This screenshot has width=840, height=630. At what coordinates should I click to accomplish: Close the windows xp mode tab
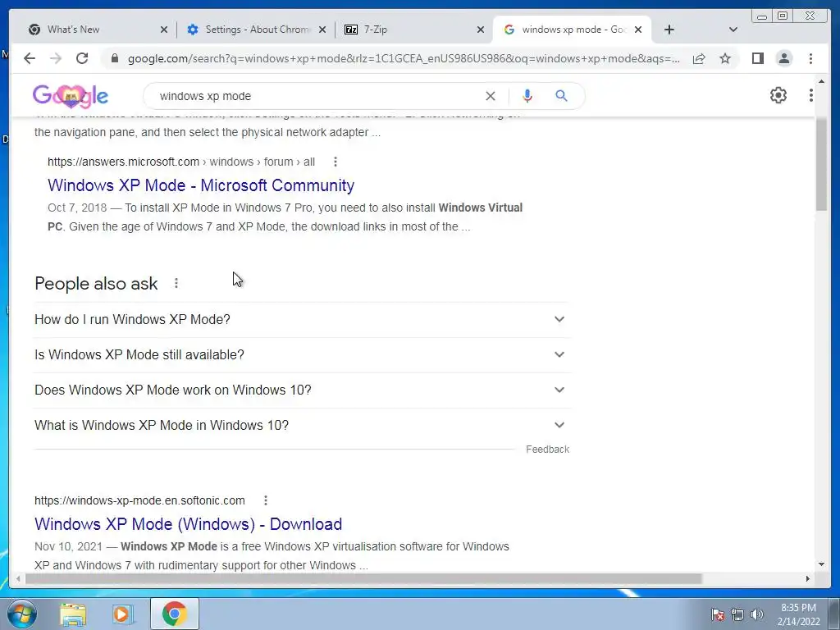click(638, 30)
